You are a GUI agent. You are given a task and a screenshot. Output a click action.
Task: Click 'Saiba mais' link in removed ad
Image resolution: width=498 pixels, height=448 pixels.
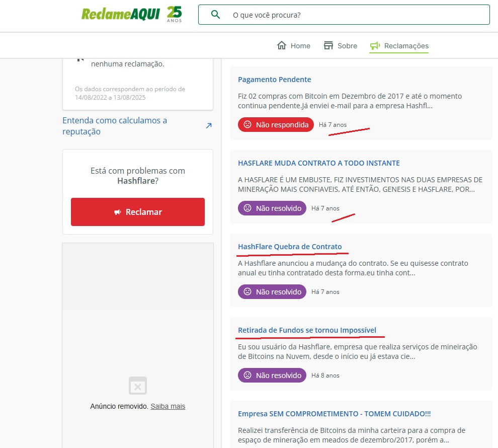pyautogui.click(x=168, y=406)
